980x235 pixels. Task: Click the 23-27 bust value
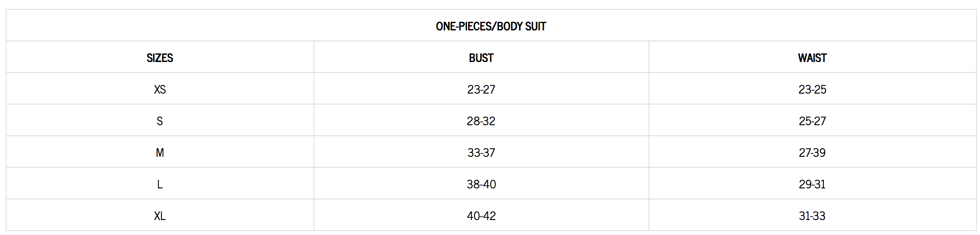[481, 90]
